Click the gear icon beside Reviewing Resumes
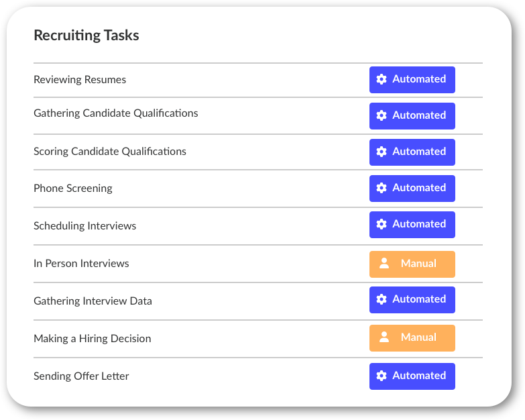 point(382,79)
